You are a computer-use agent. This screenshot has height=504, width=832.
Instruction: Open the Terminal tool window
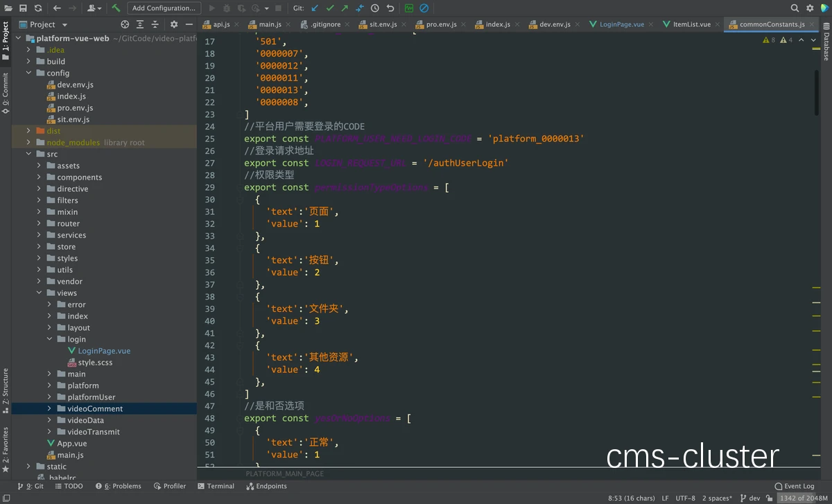[216, 486]
